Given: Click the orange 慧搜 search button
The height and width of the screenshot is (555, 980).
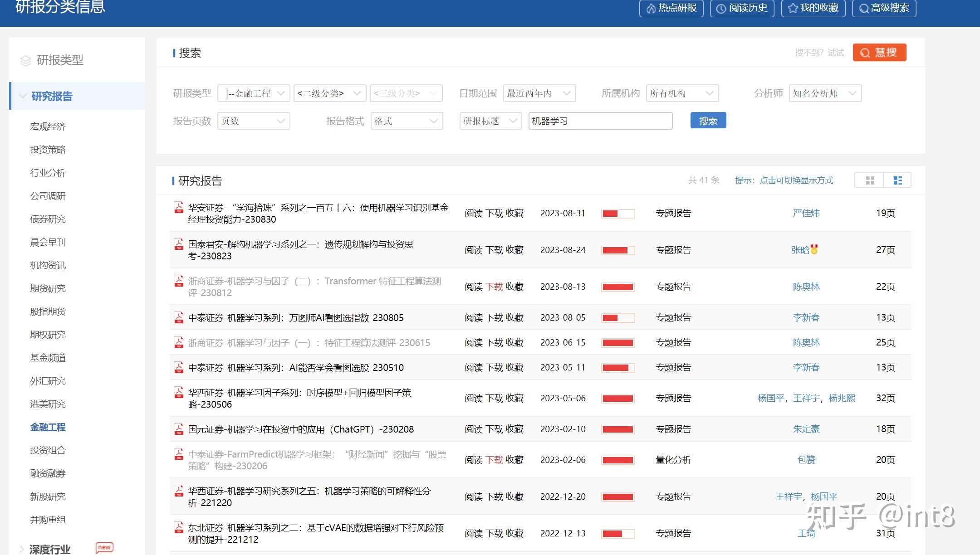Looking at the screenshot, I should [x=879, y=53].
